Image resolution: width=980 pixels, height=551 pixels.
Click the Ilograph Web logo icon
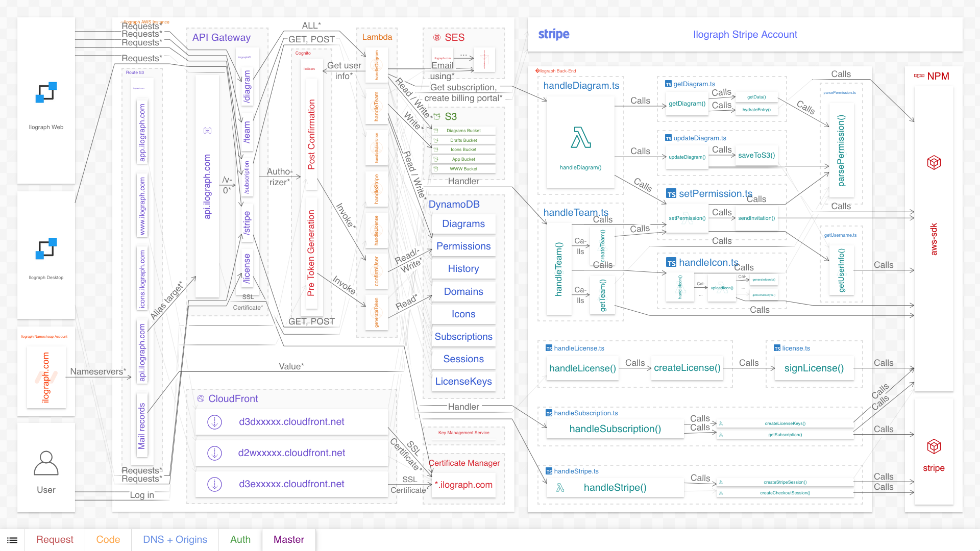click(x=46, y=93)
